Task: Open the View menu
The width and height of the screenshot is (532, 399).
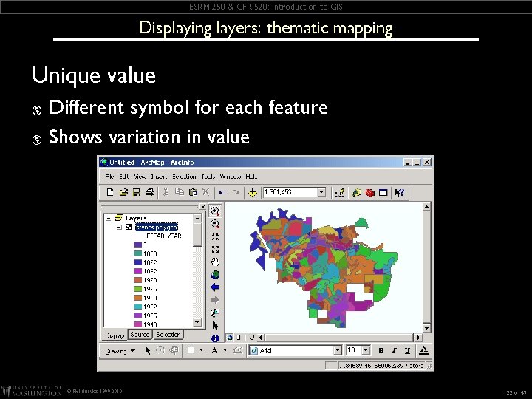Action: tap(140, 177)
